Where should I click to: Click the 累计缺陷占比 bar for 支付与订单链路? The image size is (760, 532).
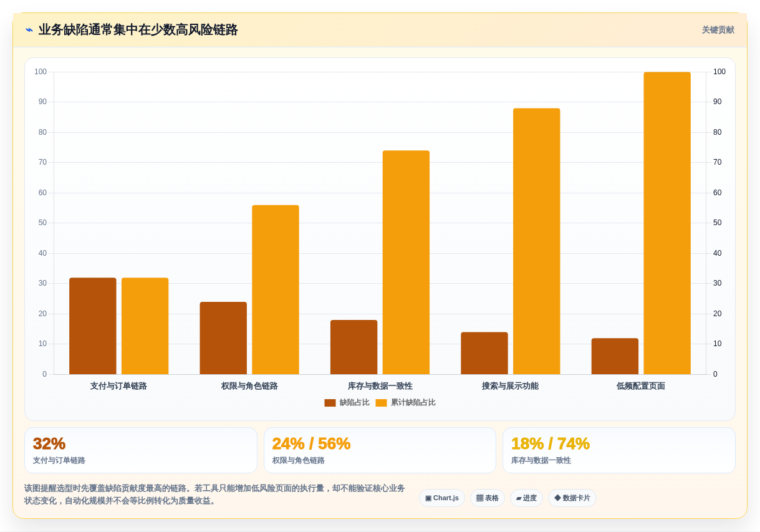145,326
